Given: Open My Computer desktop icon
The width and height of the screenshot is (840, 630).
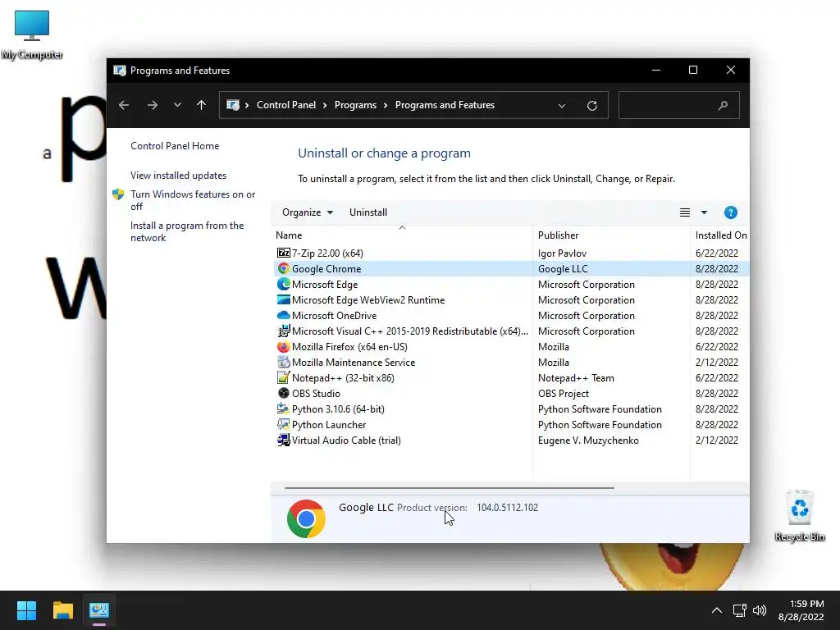Looking at the screenshot, I should 32,34.
